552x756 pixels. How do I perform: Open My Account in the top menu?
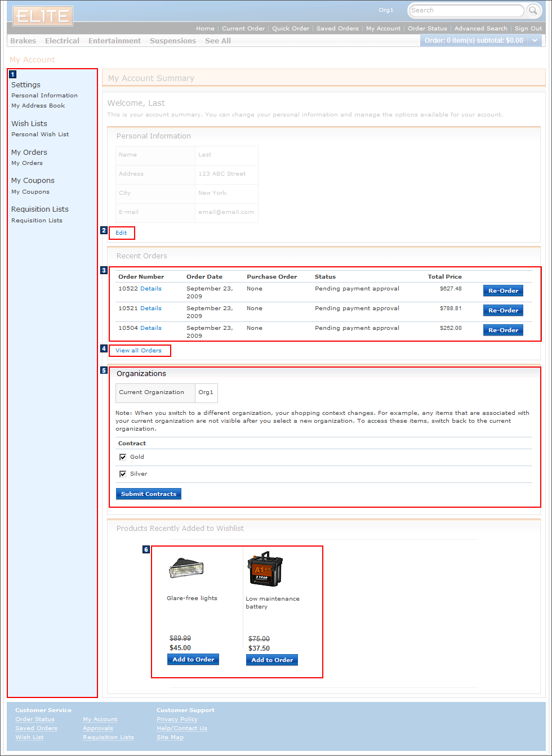(384, 29)
